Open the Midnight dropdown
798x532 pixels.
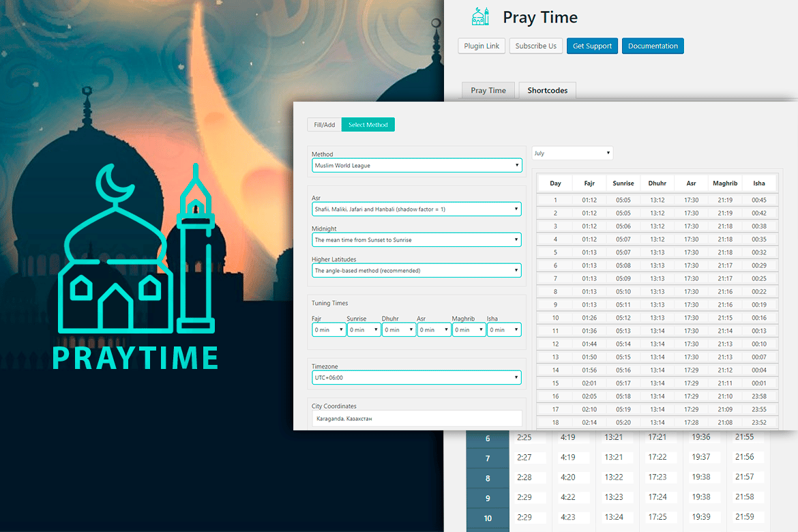click(x=417, y=240)
